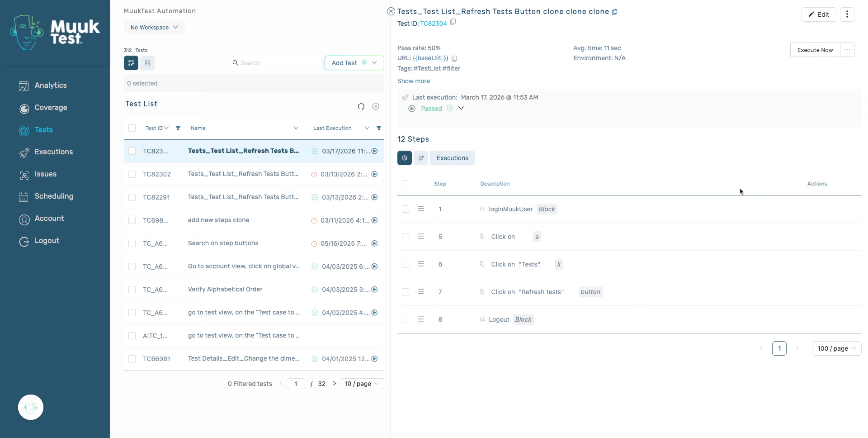Run test TC82302 with its play icon

(374, 174)
